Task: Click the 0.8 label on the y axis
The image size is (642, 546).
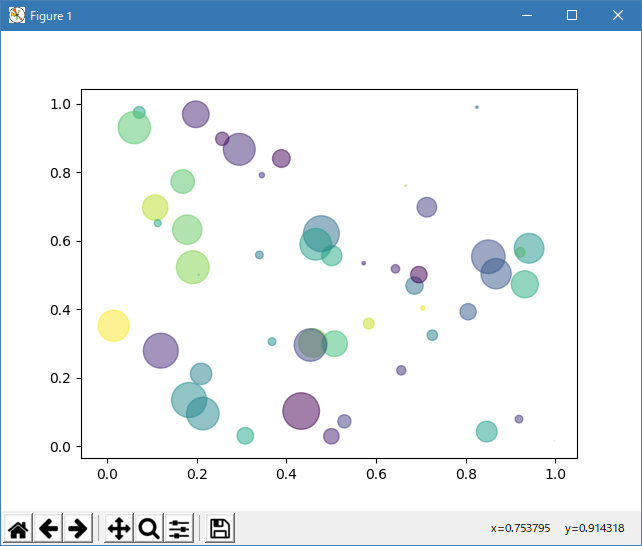Action: point(61,173)
